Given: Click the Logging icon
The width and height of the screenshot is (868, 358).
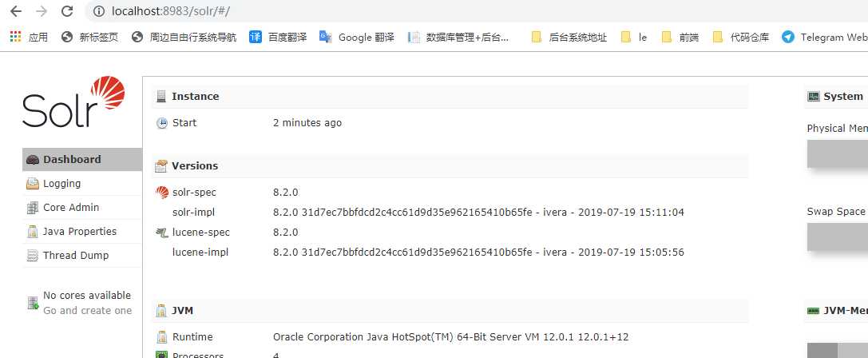Looking at the screenshot, I should click(33, 184).
